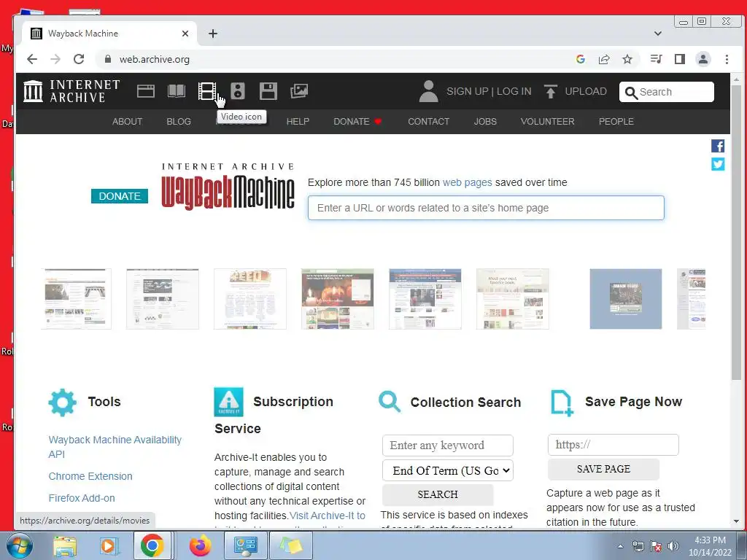Screen dimensions: 747x560
Task: Click SIGN UP link
Action: (x=468, y=91)
